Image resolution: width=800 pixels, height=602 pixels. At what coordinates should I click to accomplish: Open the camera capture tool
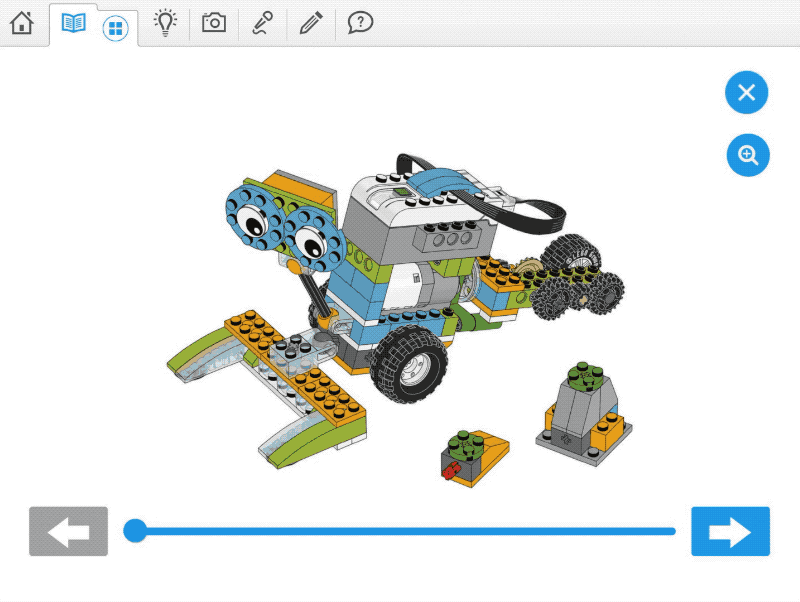click(214, 23)
